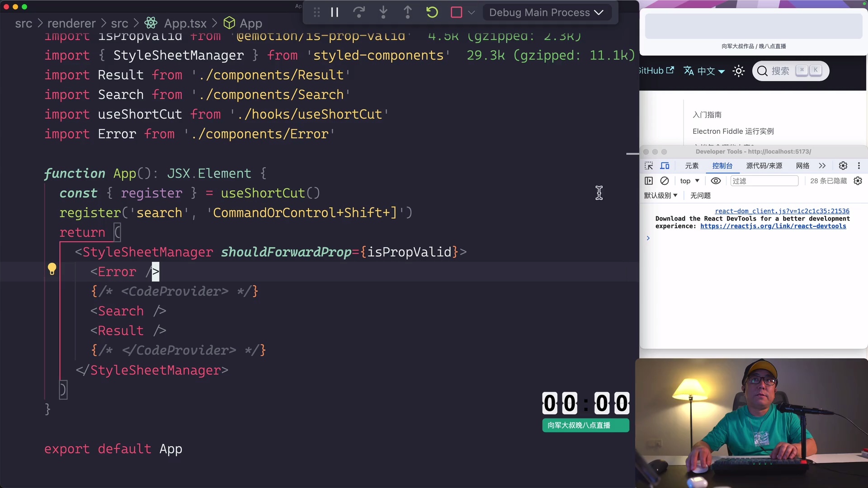This screenshot has width=868, height=488.
Task: Switch to the 网络 tab in DevTools
Action: pos(802,166)
